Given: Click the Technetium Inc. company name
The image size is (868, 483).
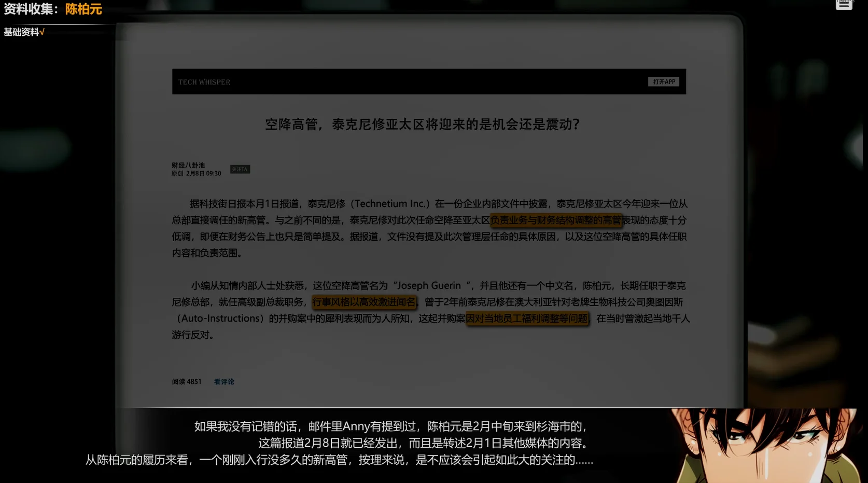Looking at the screenshot, I should click(x=391, y=204).
